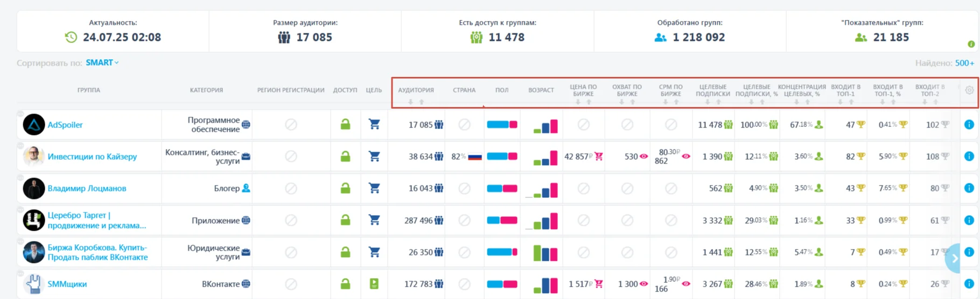Open the SMART sort-by dropdown
980x299 pixels.
(x=102, y=63)
